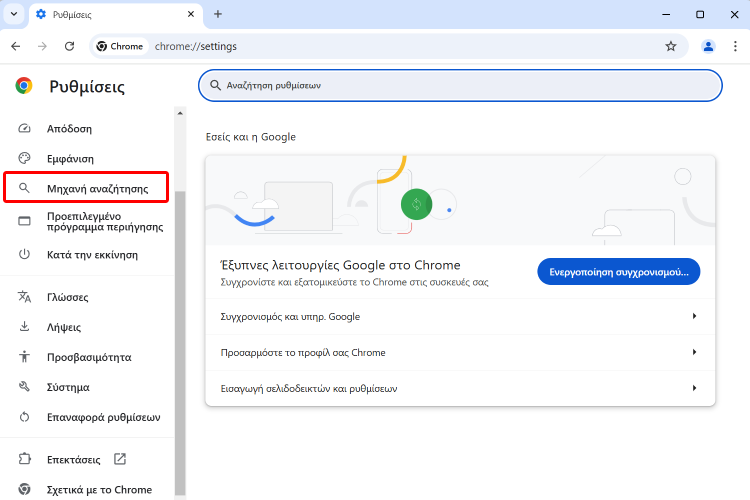Click the power icon for Κατά την εκκίνηση

(x=24, y=254)
